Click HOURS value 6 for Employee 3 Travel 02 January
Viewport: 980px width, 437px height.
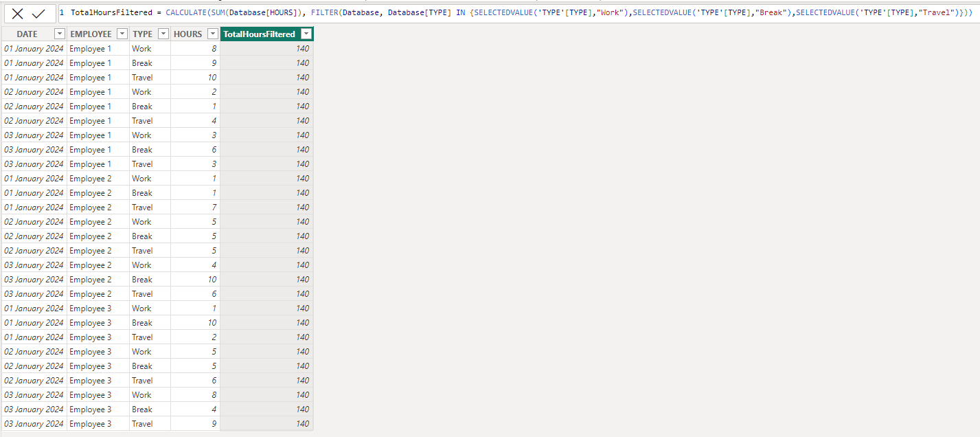coord(196,381)
